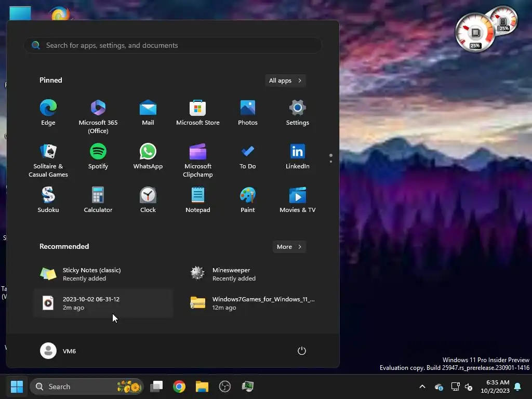The width and height of the screenshot is (532, 399).
Task: Open File Explorer from taskbar
Action: pos(202,387)
